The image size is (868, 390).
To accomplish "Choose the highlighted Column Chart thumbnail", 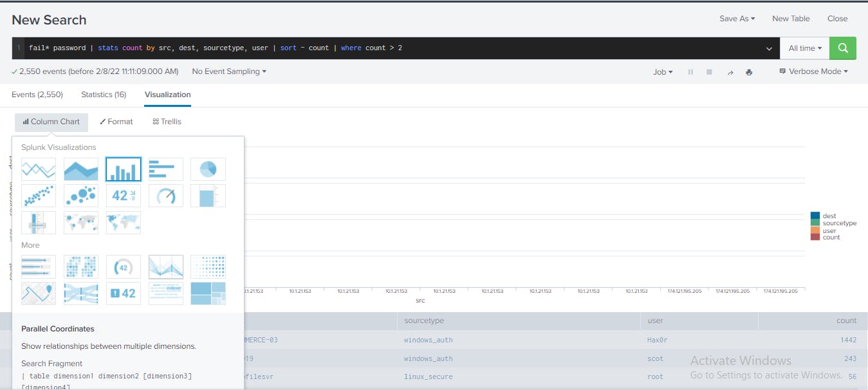I will tap(124, 169).
